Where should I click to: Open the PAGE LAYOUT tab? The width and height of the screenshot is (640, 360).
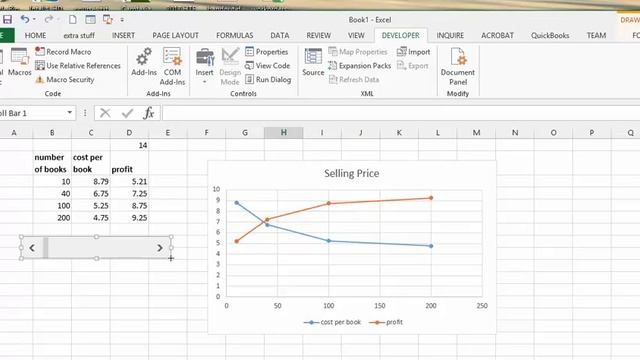coord(176,36)
